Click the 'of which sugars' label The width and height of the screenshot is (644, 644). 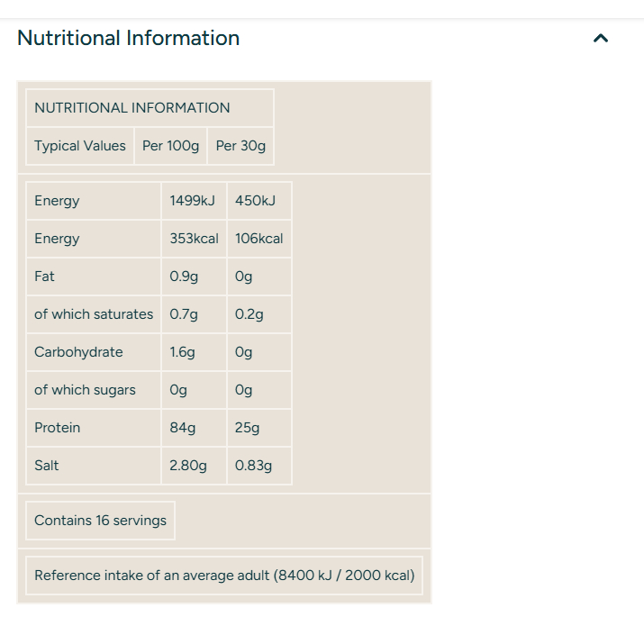85,390
